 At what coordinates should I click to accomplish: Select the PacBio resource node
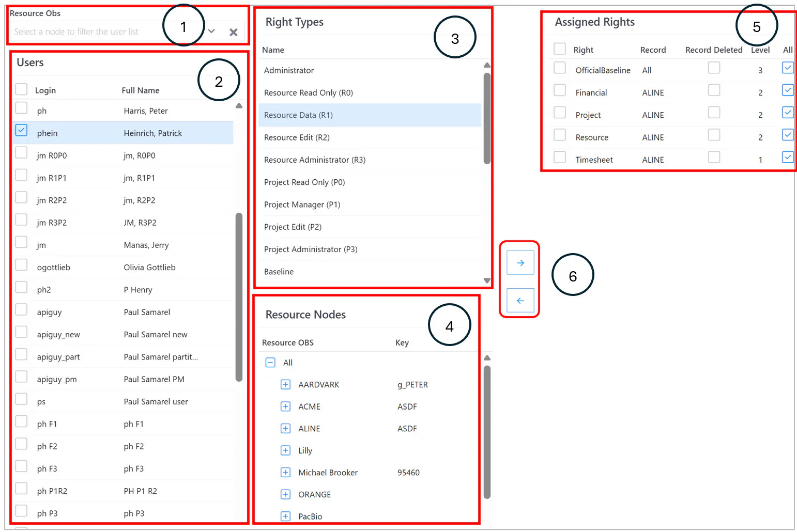(310, 517)
